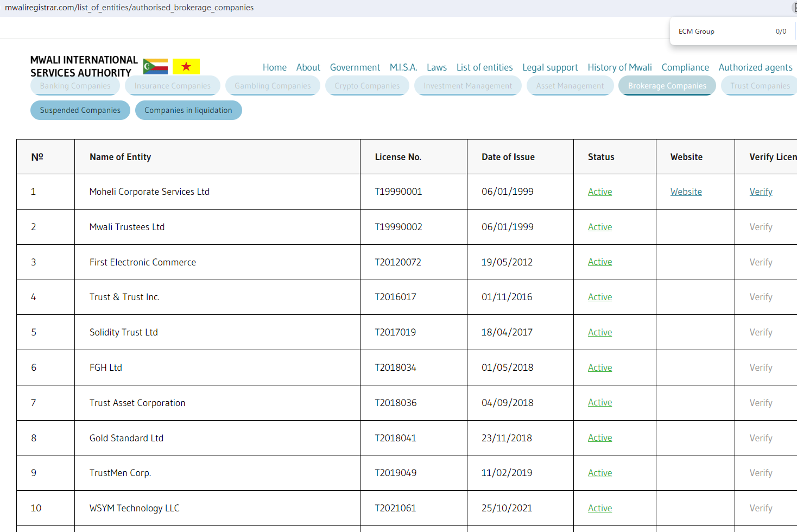Show Companies in liquidation
The height and width of the screenshot is (532, 797).
click(188, 110)
